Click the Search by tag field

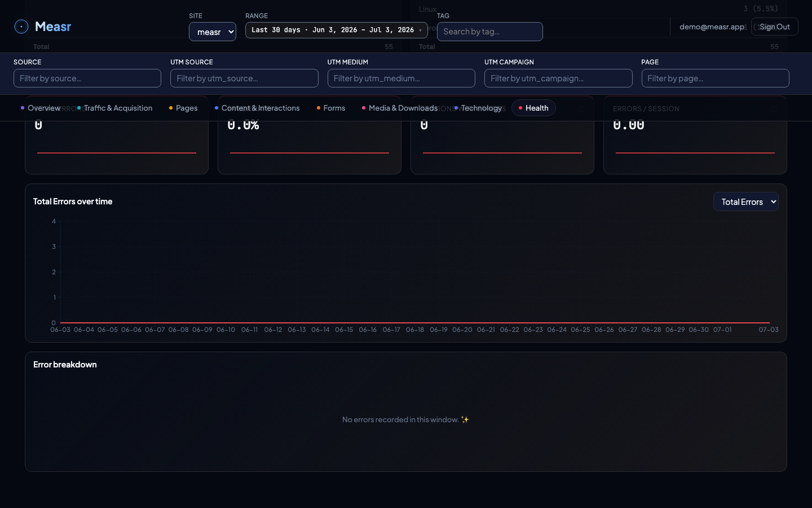490,32
